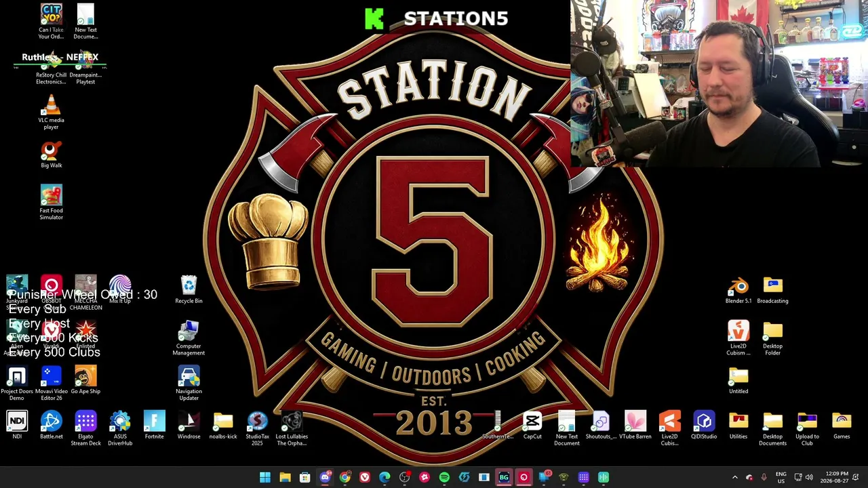
Task: Click the microphone tray icon
Action: tap(764, 477)
